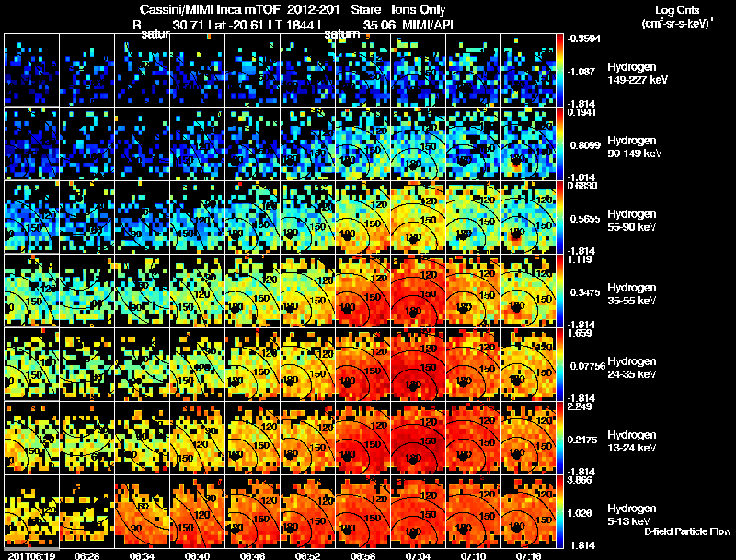This screenshot has width=736, height=560.
Task: Click the color bar beside the 149-227 keV row
Action: [559, 70]
